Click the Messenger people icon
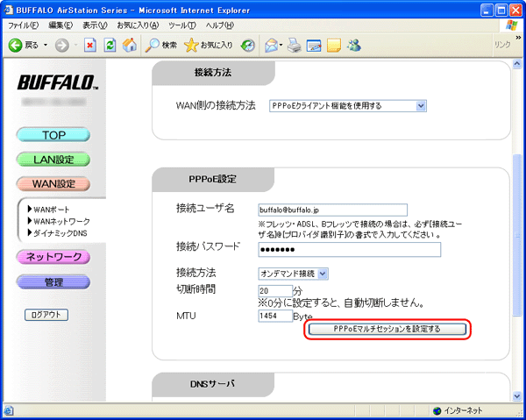This screenshot has height=420, width=526. pyautogui.click(x=354, y=46)
